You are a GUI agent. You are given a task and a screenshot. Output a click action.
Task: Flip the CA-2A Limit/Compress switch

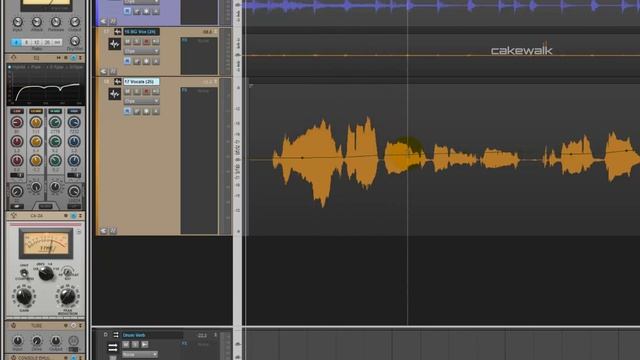pos(24,272)
